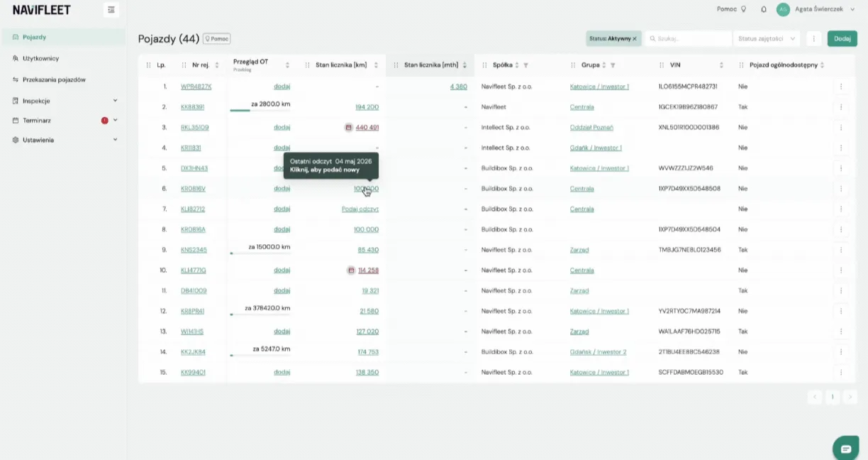Click the calendar icon beside 440 491
The width and height of the screenshot is (868, 460).
coord(348,128)
